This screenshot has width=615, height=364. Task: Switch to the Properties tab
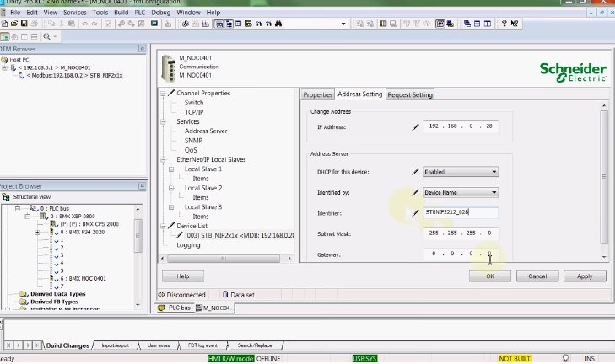point(318,95)
